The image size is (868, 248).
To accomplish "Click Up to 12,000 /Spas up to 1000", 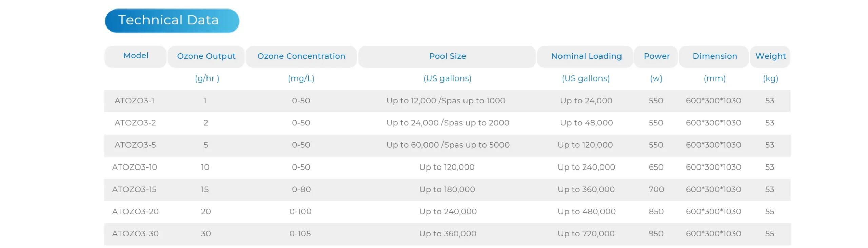I will pos(446,101).
